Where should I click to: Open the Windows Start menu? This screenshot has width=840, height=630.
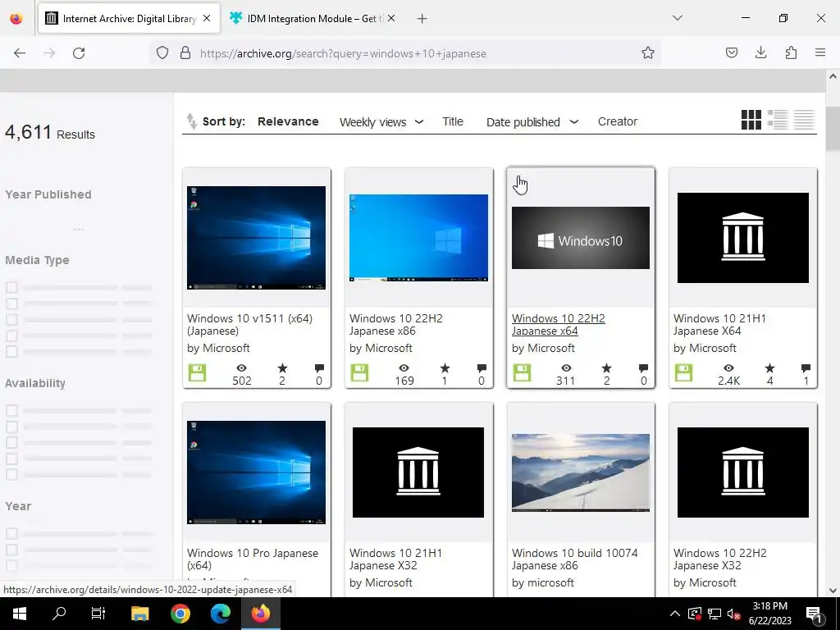(x=20, y=614)
